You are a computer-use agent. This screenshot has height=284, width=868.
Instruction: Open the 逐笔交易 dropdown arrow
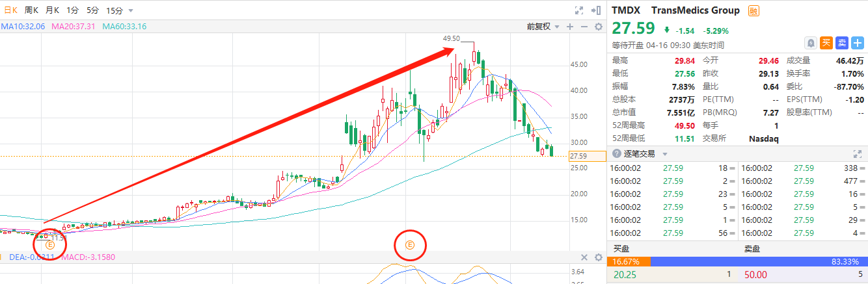[x=665, y=154]
